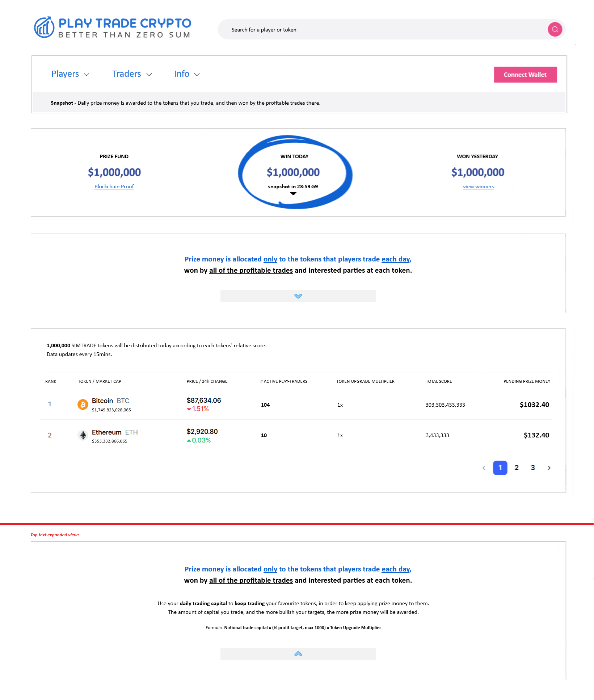
Task: Jump to page 3 of token list
Action: pos(533,468)
